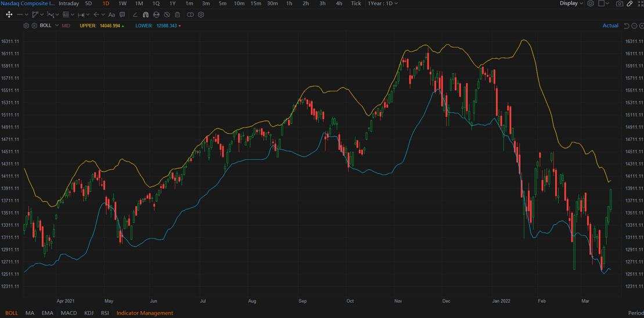Select the arrow annotation tool

pos(96,15)
